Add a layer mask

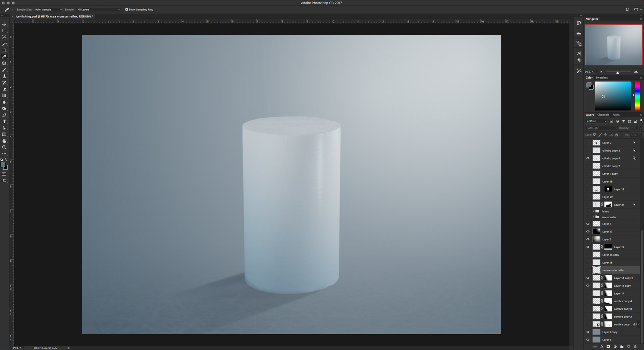point(608,347)
